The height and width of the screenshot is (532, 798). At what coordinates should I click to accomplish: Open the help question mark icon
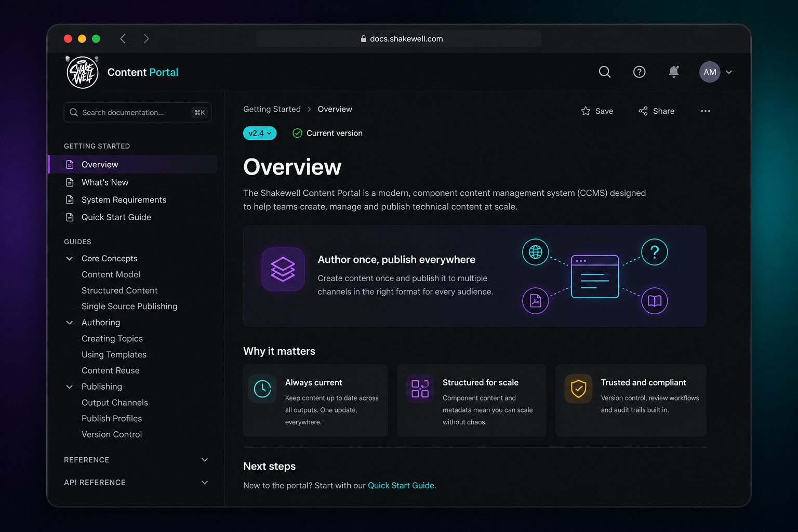[x=639, y=72]
